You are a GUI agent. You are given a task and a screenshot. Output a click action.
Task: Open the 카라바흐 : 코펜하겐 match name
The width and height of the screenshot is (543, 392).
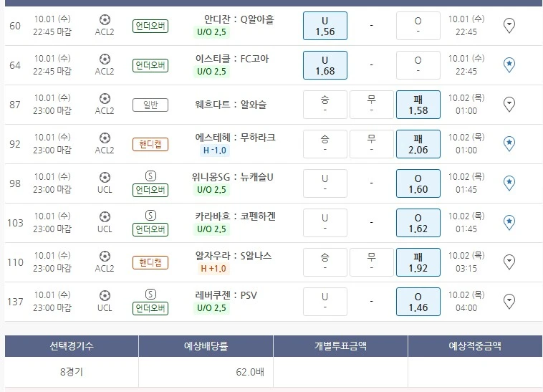pos(235,216)
